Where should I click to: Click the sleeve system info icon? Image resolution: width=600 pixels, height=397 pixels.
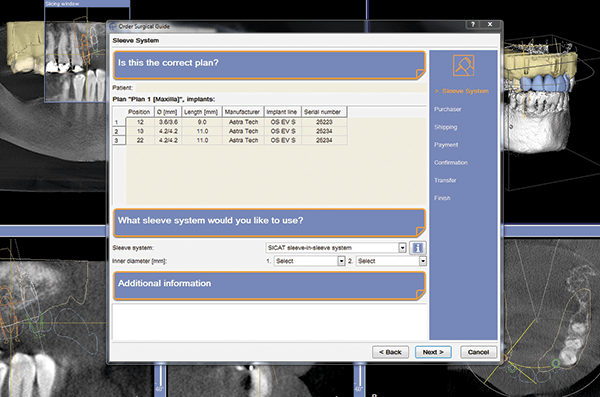click(x=417, y=248)
